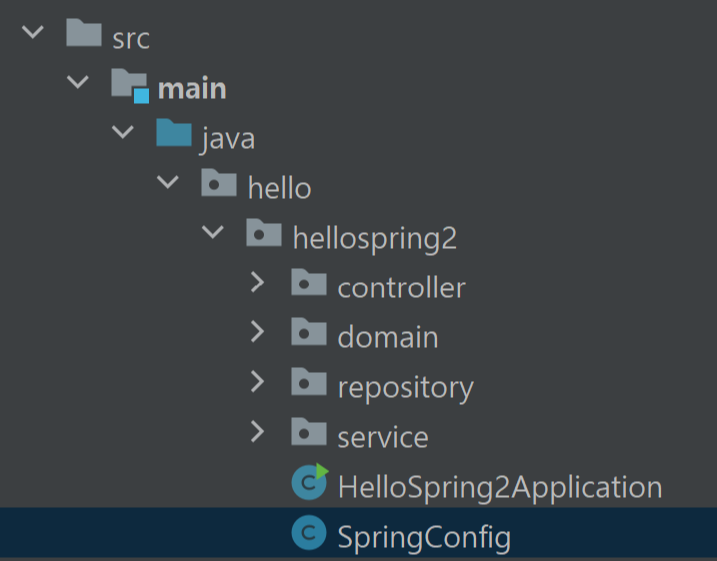This screenshot has width=717, height=561.
Task: Expand the controller package chevron
Action: (x=258, y=282)
